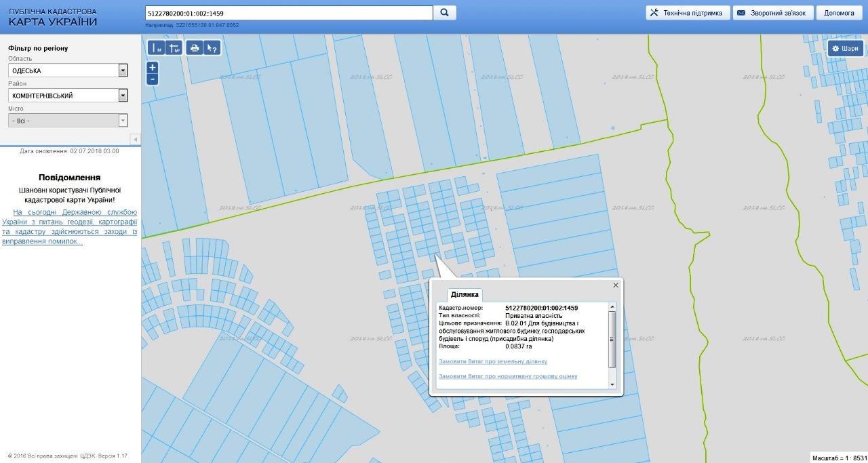Select the Ділянка tab in popup
Viewport: 868px width, 463px height.
(x=465, y=294)
